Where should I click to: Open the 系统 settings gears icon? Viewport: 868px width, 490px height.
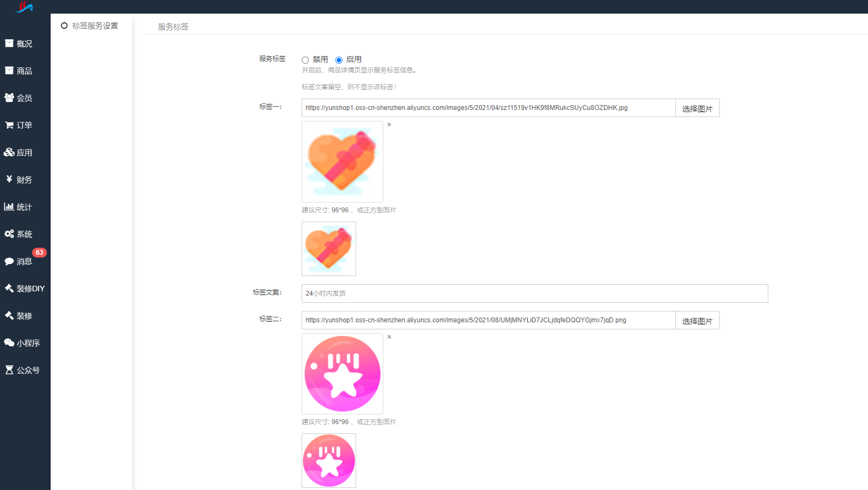pyautogui.click(x=9, y=234)
